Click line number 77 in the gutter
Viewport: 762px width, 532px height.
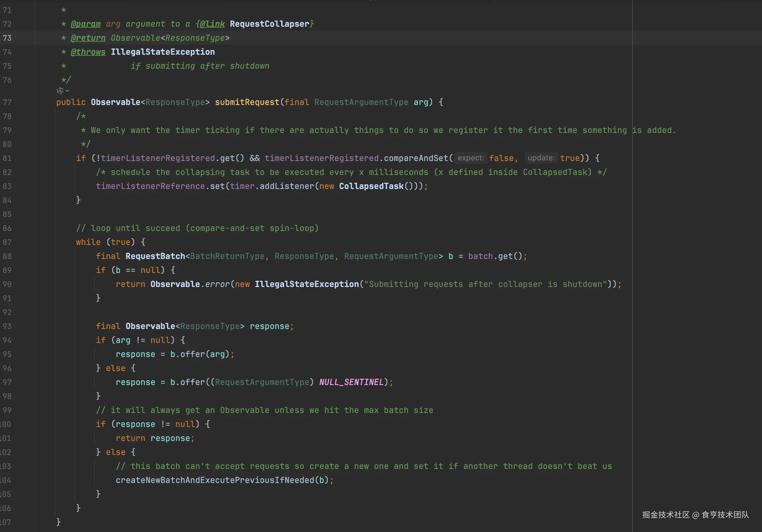pos(7,102)
